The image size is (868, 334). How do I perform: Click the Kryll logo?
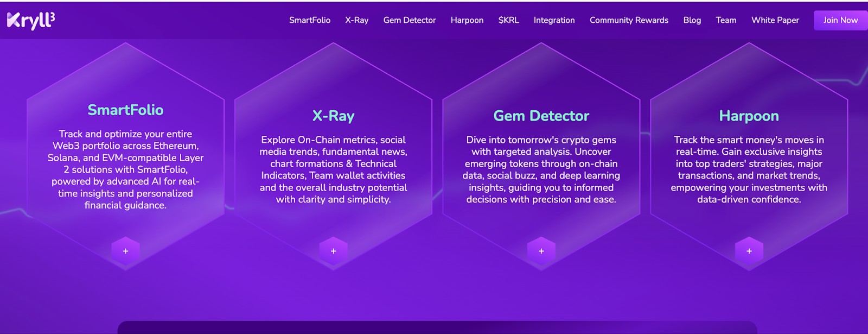coord(31,20)
